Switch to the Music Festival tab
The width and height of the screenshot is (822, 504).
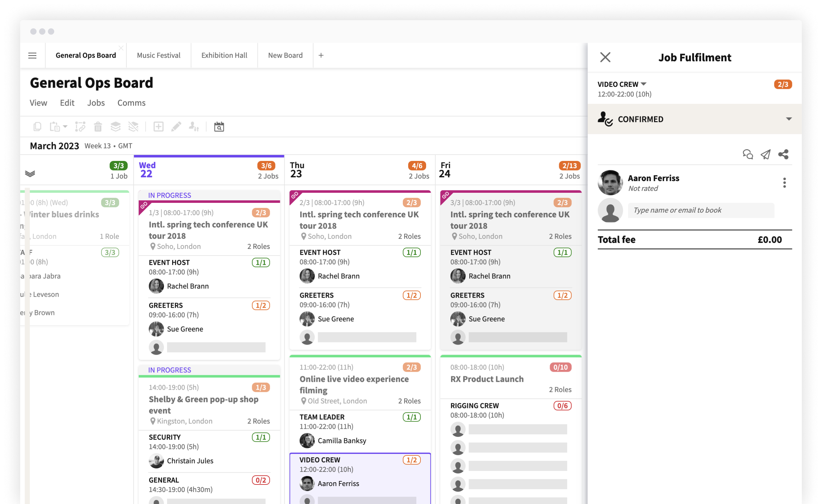click(159, 55)
